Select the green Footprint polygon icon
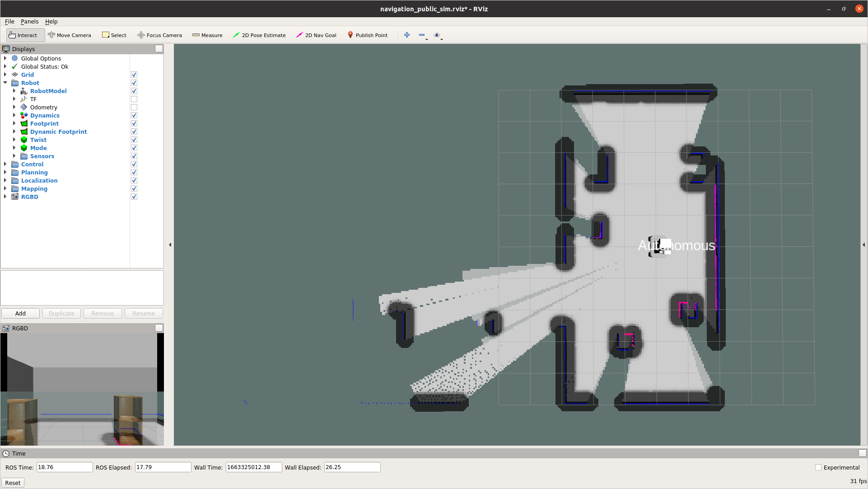The height and width of the screenshot is (489, 868). (x=24, y=123)
